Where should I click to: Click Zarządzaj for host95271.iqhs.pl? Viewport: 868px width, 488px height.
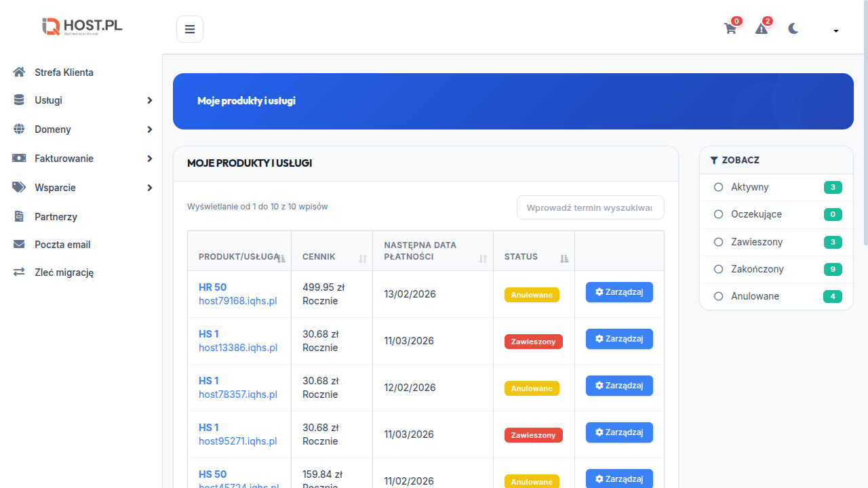pyautogui.click(x=619, y=432)
